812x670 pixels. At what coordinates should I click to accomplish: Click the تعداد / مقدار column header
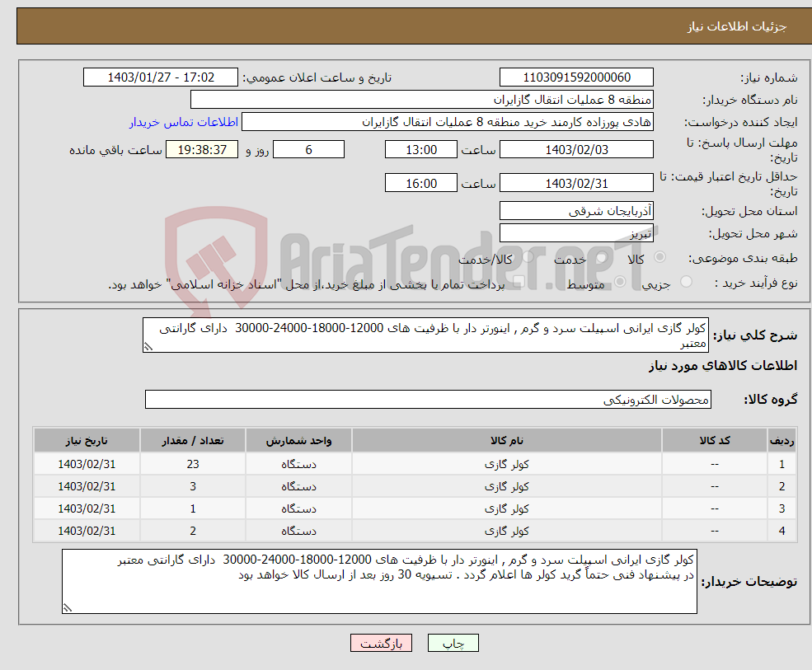tap(193, 440)
